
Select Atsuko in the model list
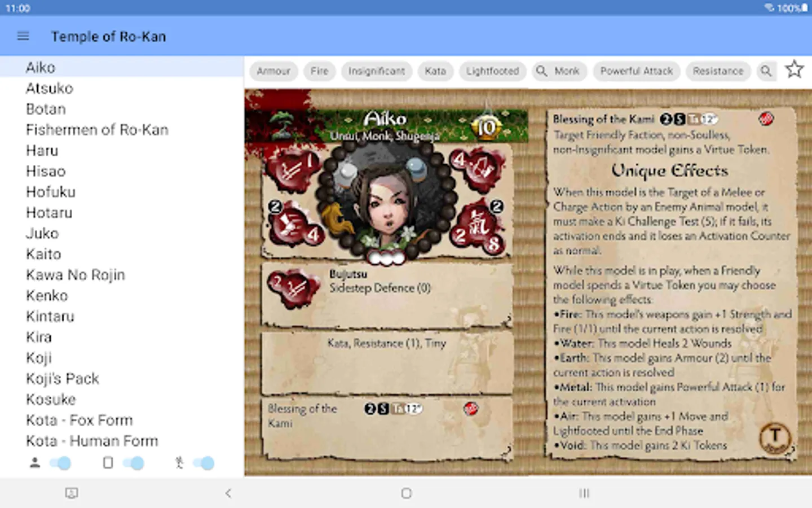pyautogui.click(x=122, y=88)
